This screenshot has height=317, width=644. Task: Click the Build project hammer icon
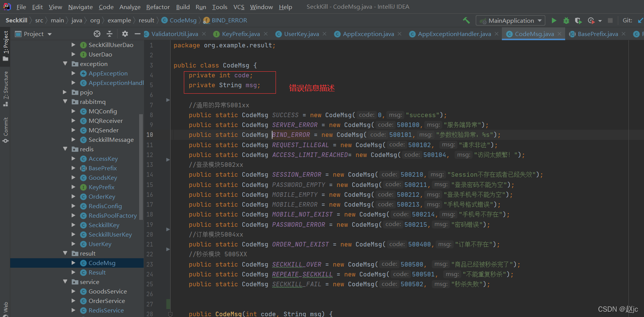[x=466, y=20]
